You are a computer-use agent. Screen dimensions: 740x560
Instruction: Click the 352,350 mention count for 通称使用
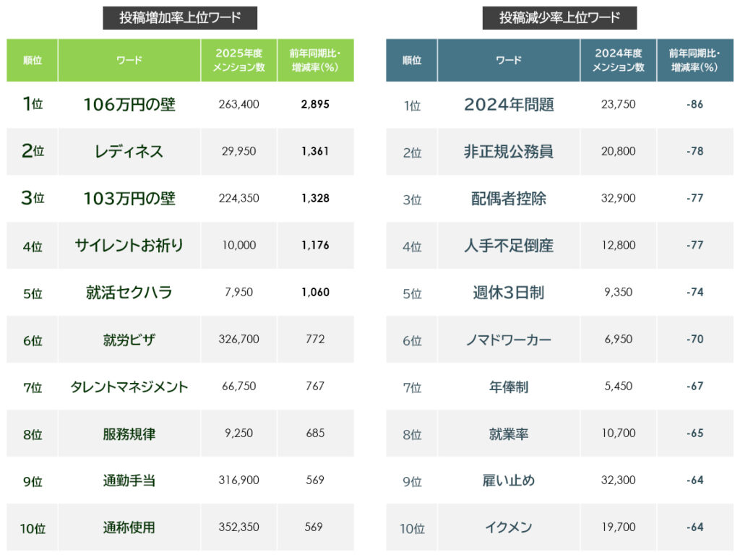[x=238, y=527]
